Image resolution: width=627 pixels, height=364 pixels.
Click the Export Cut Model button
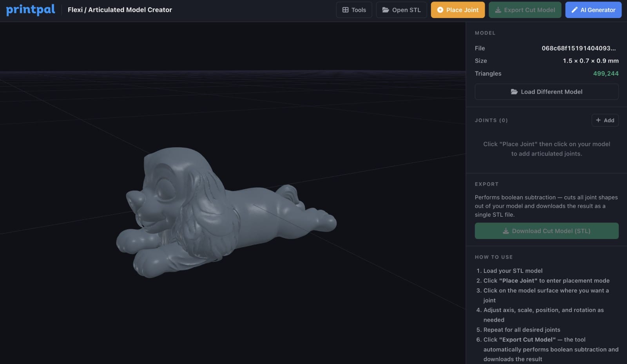point(525,10)
